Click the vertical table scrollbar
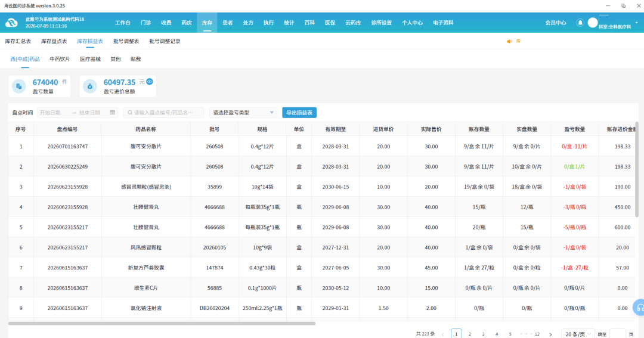 [637, 170]
